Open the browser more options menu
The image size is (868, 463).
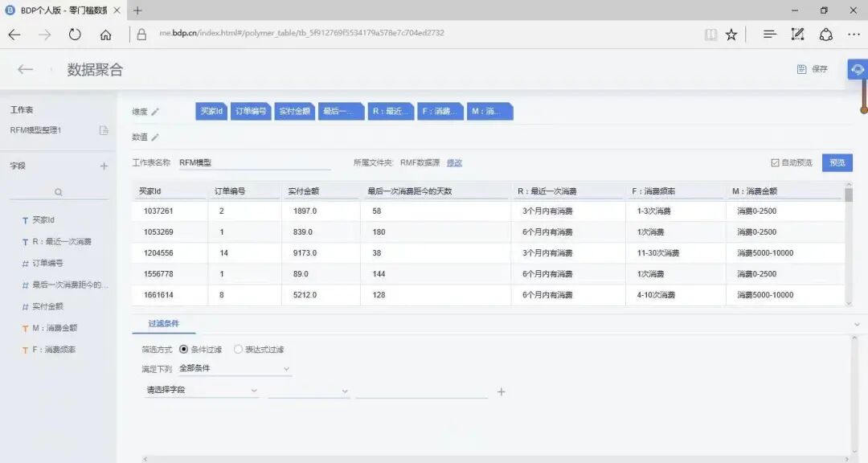click(x=854, y=34)
